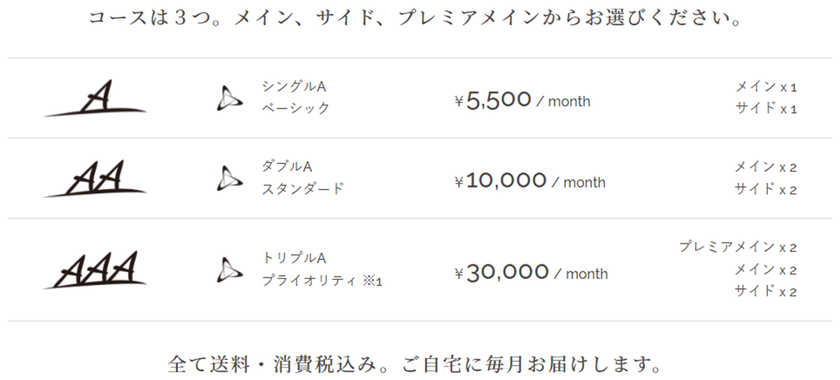Click サイド x 2 in the double AA row
The height and width of the screenshot is (380, 840).
tap(766, 189)
